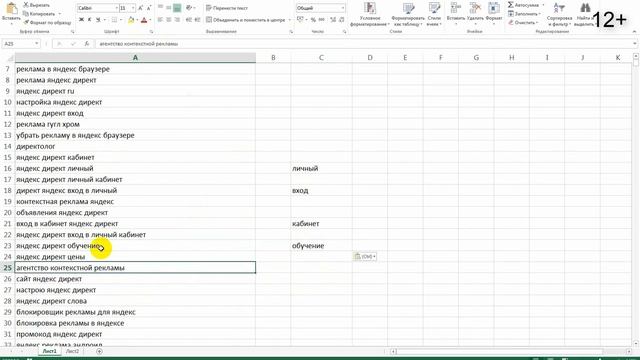The height and width of the screenshot is (360, 640).
Task: Switch to sheet tab Лист2
Action: click(72, 351)
